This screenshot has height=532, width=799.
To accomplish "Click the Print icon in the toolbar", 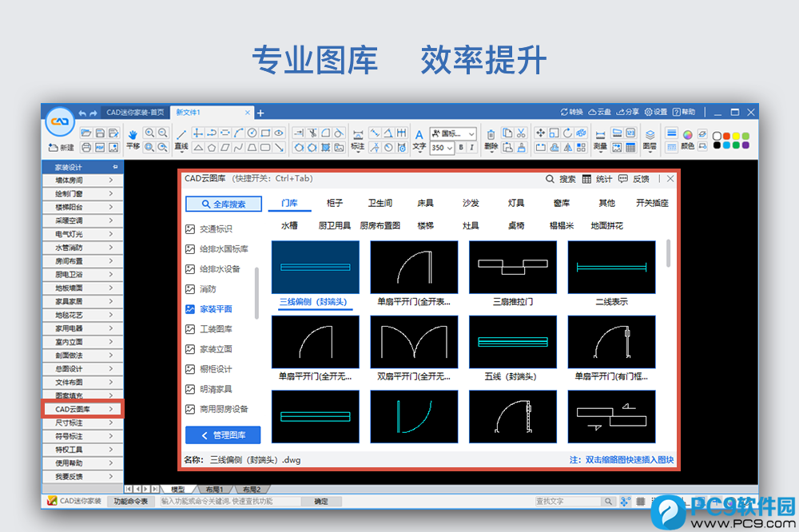I will coord(86,147).
